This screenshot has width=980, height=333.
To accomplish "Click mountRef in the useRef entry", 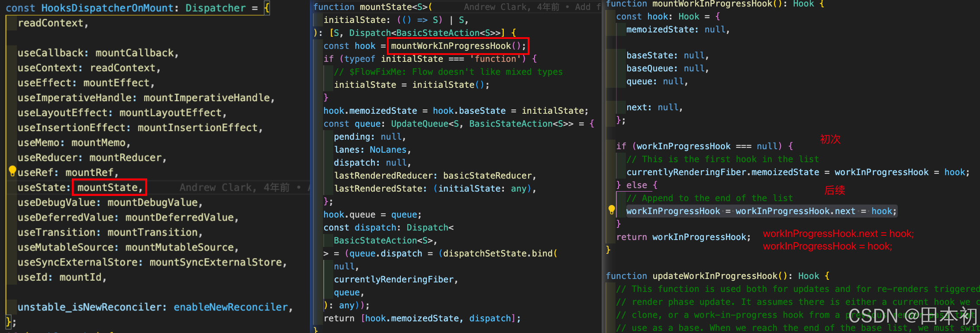I will (90, 173).
